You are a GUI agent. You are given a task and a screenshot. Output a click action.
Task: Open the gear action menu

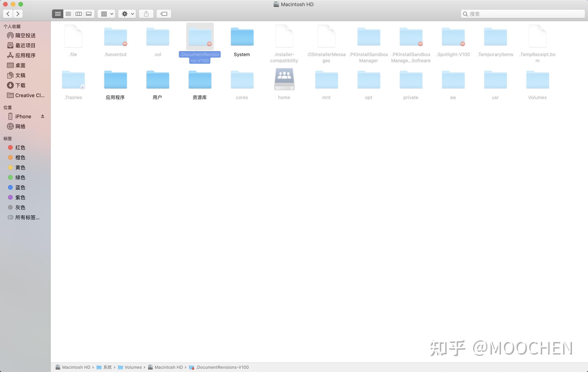(127, 14)
